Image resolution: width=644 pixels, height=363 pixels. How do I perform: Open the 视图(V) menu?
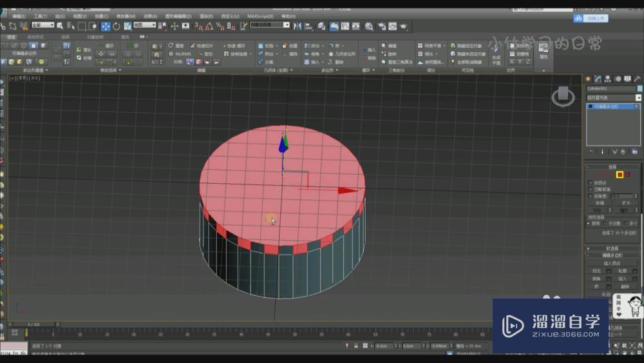point(80,16)
